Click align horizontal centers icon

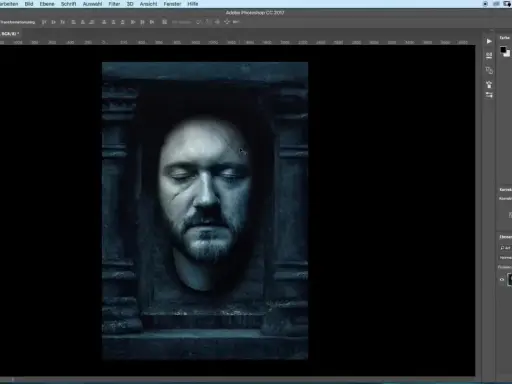coord(83,22)
